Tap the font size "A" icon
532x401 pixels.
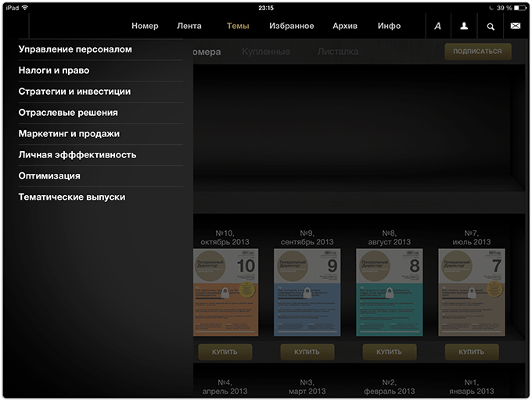click(x=437, y=26)
